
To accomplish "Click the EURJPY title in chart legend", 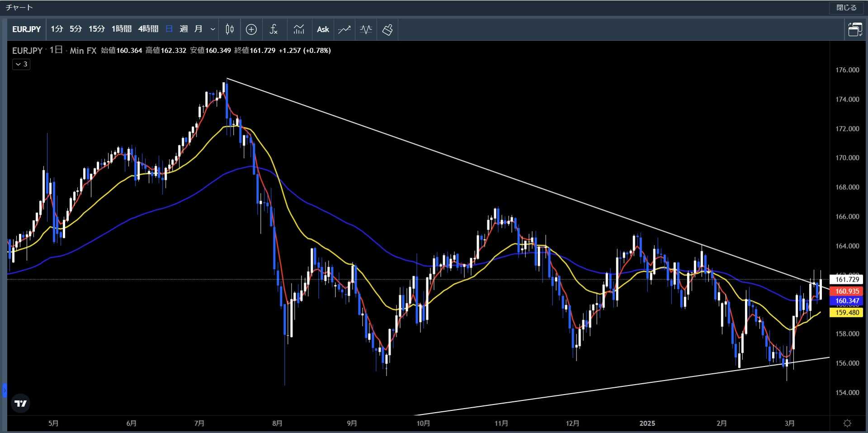I will [x=27, y=51].
